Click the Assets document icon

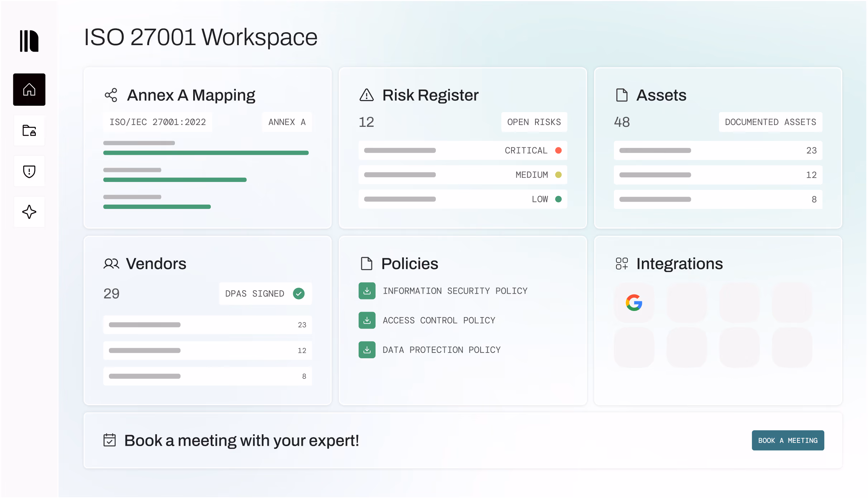pos(622,95)
